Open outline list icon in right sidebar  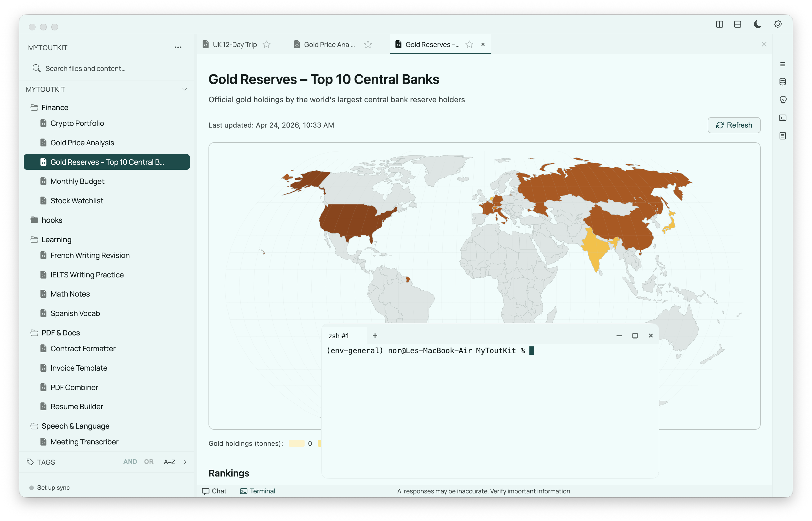pos(782,64)
